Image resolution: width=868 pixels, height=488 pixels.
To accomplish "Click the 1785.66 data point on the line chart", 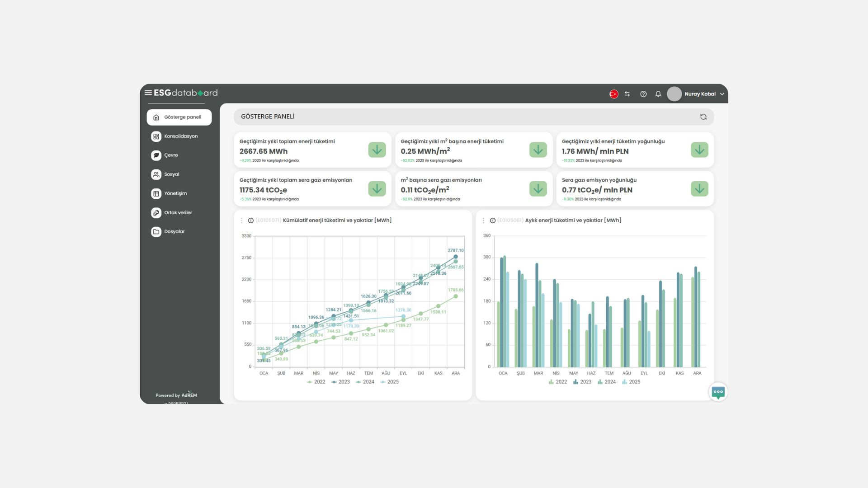I will (456, 296).
